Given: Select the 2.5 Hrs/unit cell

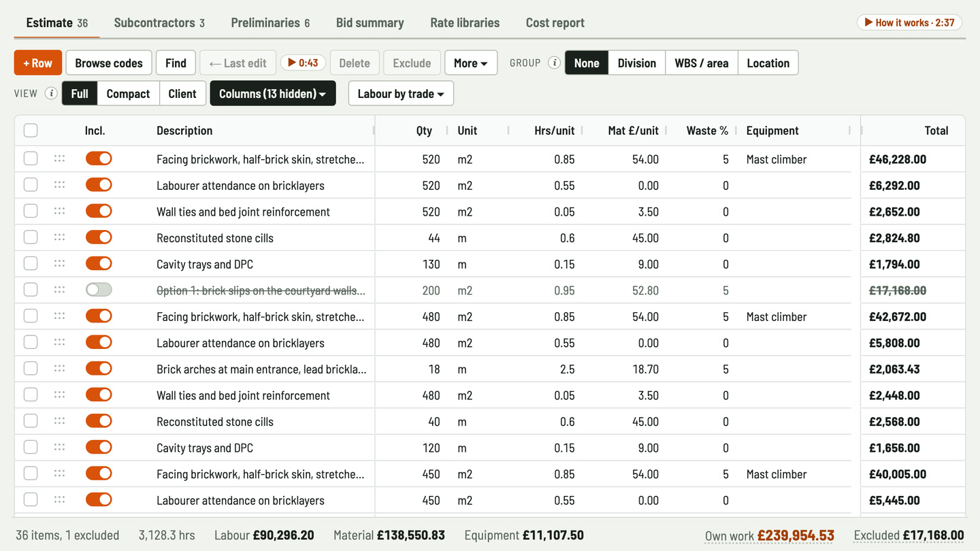Looking at the screenshot, I should pyautogui.click(x=567, y=369).
